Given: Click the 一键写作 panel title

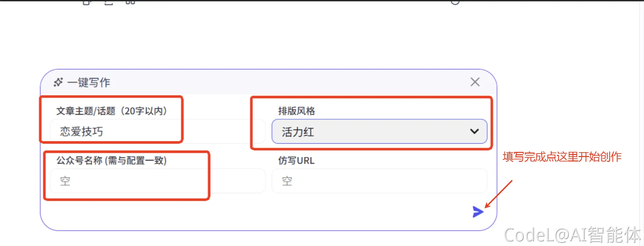Looking at the screenshot, I should pos(89,82).
